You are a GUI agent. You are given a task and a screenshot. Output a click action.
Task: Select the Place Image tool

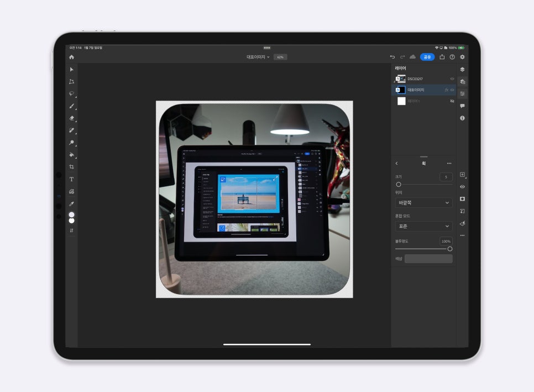(x=71, y=191)
